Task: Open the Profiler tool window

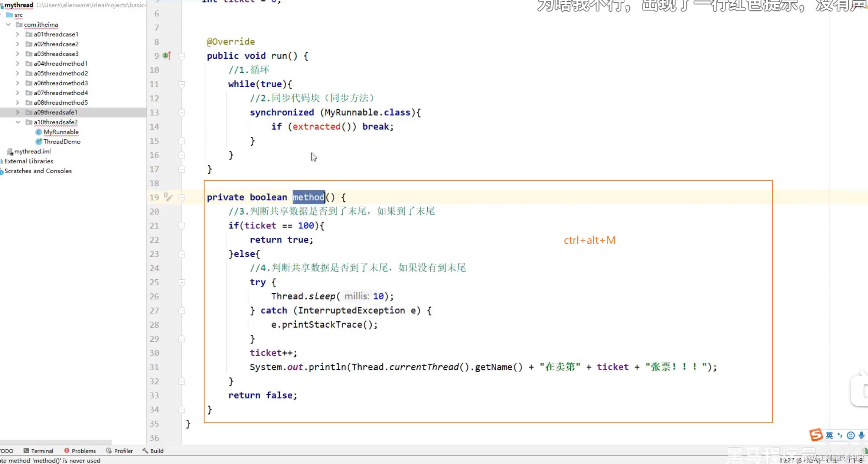Action: click(x=119, y=451)
